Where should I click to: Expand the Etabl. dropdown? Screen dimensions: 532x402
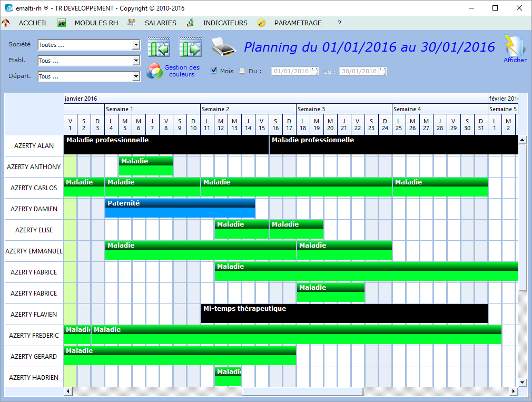pos(136,61)
